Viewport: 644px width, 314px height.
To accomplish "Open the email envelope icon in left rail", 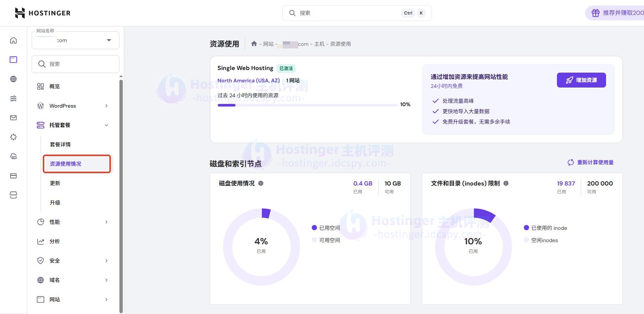I will tap(13, 118).
